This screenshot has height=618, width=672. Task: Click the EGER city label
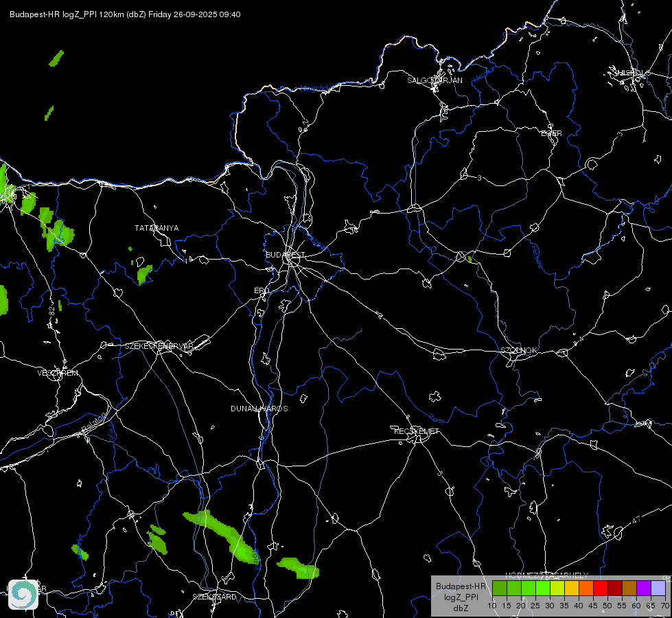(x=551, y=133)
